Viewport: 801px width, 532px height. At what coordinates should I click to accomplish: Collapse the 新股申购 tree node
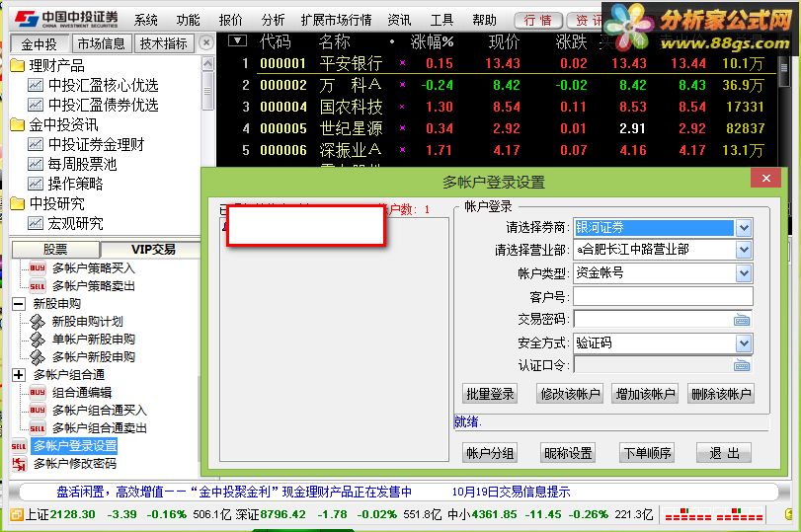pos(19,304)
